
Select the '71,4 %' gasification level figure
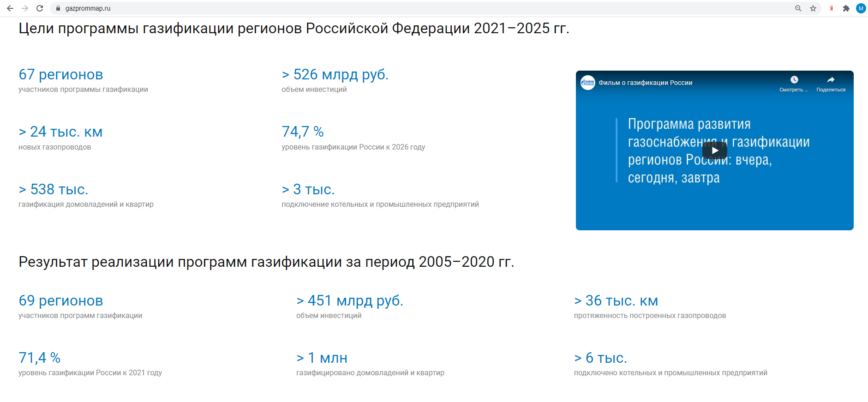[40, 358]
